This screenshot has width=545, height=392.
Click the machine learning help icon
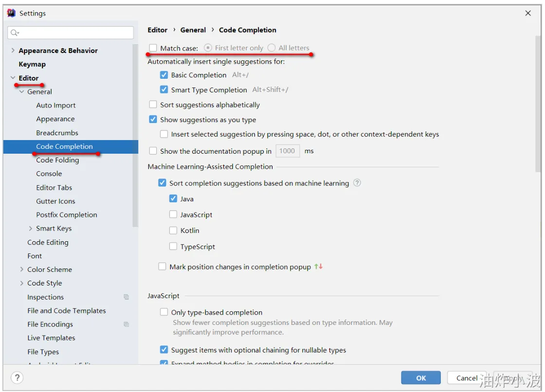click(x=357, y=183)
